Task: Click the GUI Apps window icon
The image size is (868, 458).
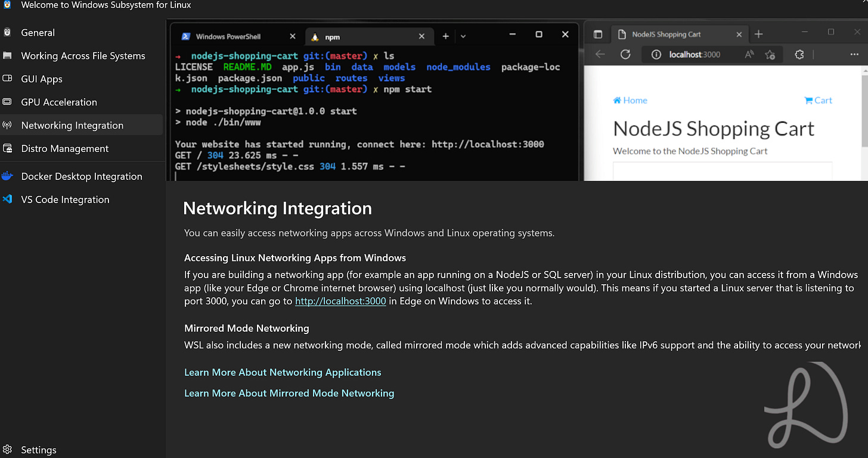Action: [7, 79]
